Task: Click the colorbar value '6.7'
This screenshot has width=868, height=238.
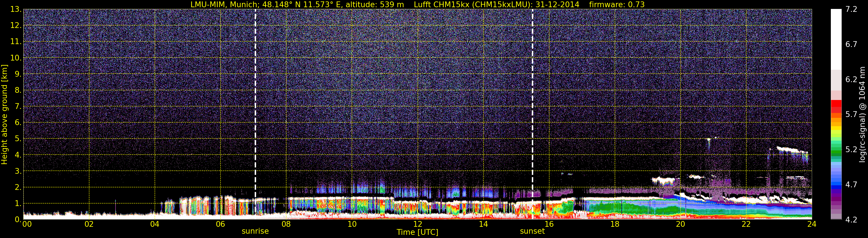Action: pyautogui.click(x=851, y=44)
